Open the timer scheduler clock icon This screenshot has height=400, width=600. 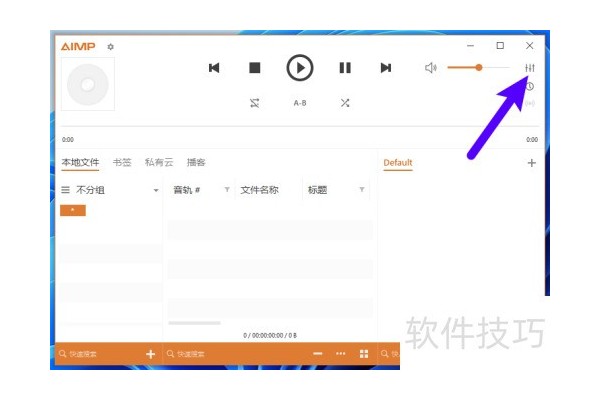(530, 87)
